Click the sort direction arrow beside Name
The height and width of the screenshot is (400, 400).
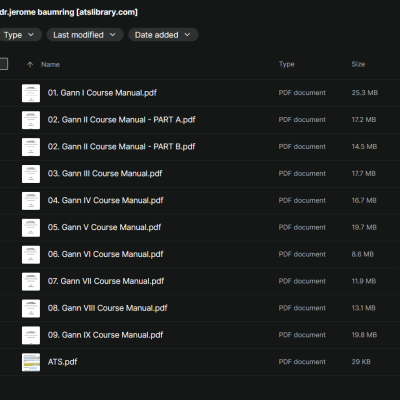tap(30, 64)
